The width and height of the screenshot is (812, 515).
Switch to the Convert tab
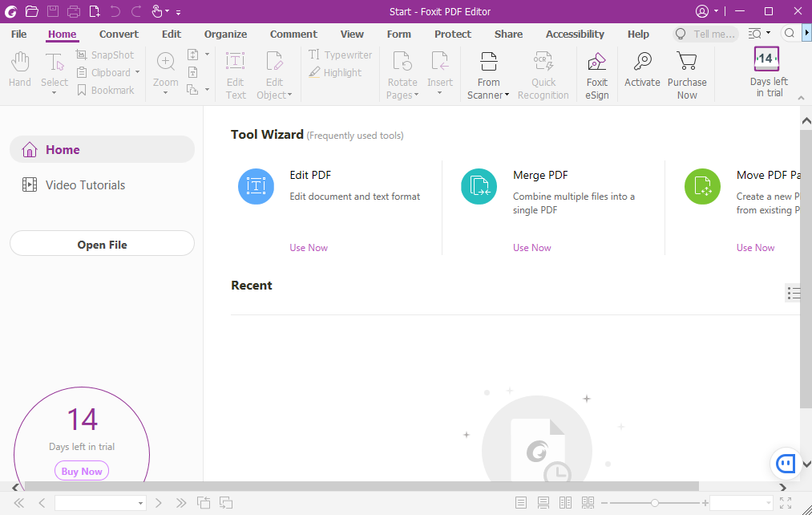click(119, 34)
